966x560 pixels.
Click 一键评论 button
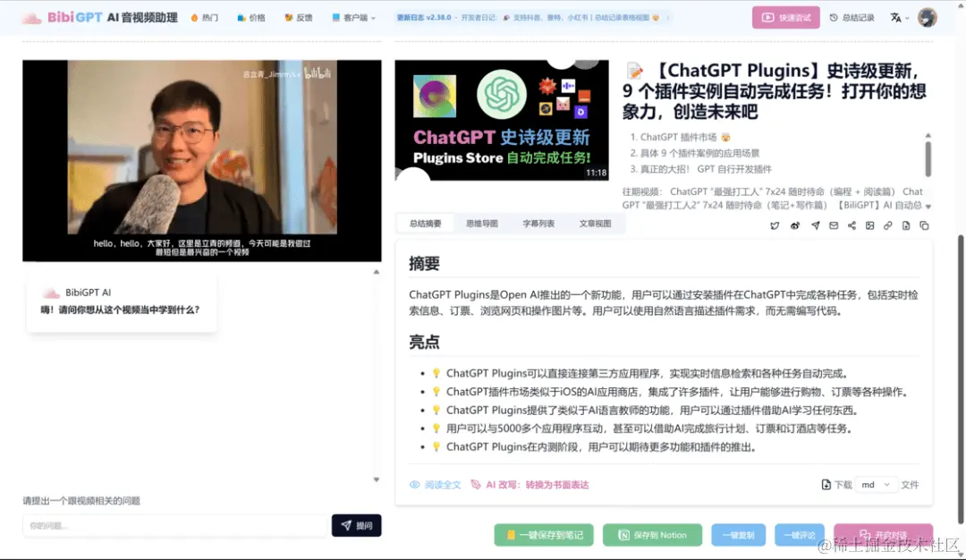[800, 535]
